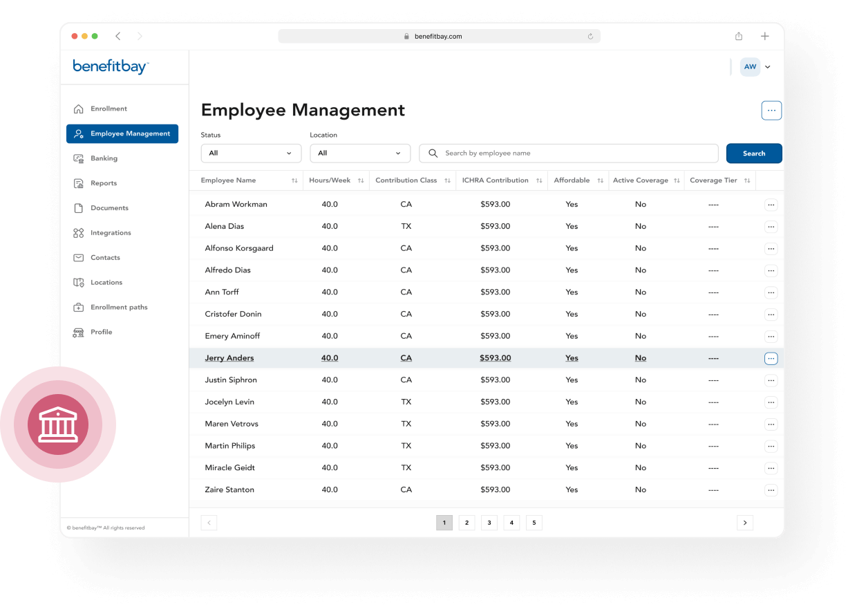
Task: Open row actions for Emery Aminoff
Action: point(771,337)
